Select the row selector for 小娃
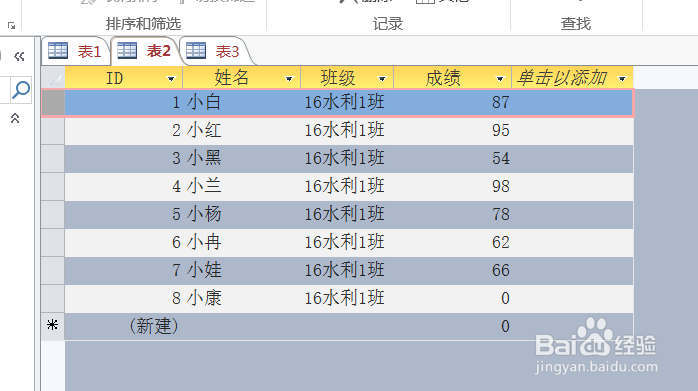The width and height of the screenshot is (698, 391). click(53, 271)
